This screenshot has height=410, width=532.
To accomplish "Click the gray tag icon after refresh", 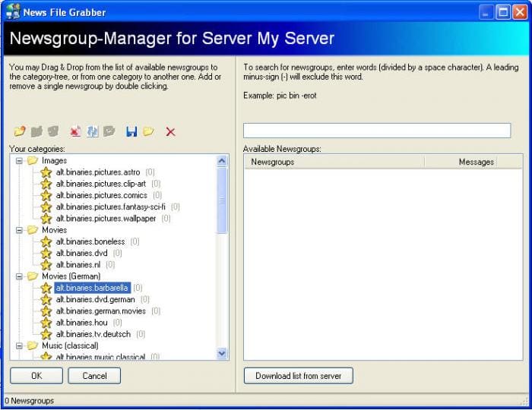I will coord(109,131).
